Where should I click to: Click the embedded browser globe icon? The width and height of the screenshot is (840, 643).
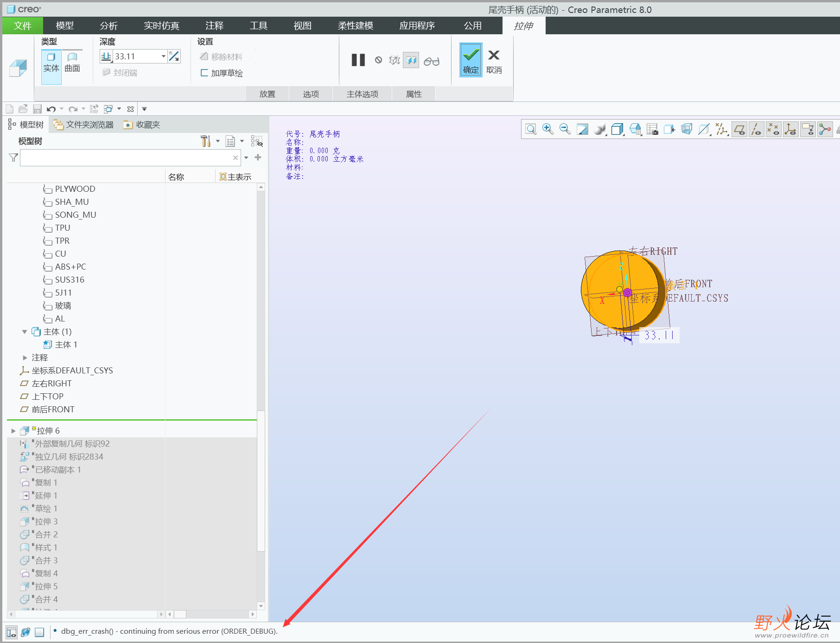pos(25,632)
